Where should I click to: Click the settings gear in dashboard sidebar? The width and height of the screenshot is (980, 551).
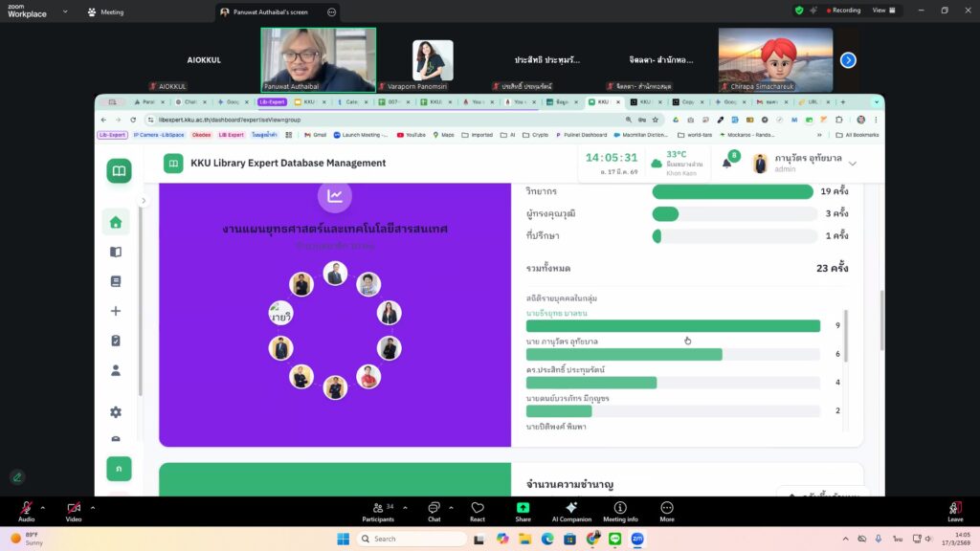(116, 411)
